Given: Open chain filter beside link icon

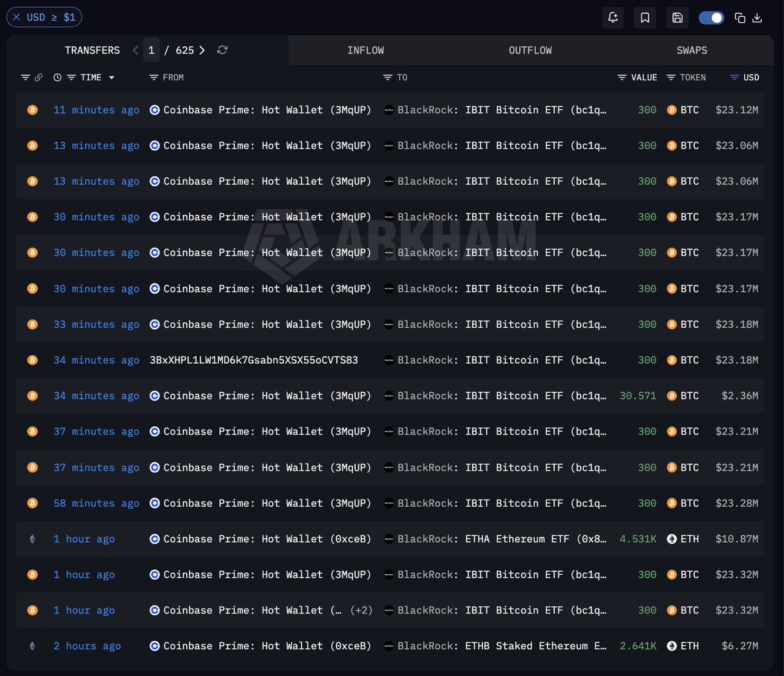Looking at the screenshot, I should coord(25,78).
